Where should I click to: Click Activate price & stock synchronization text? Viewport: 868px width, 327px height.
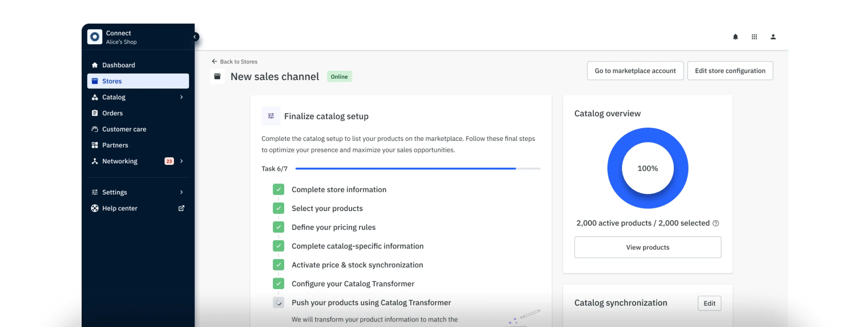(x=357, y=265)
